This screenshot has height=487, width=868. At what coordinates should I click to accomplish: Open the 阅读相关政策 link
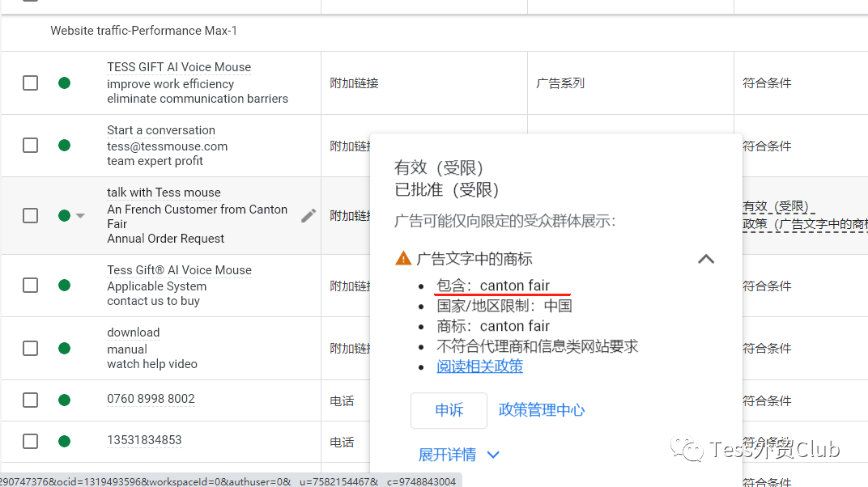pos(479,366)
